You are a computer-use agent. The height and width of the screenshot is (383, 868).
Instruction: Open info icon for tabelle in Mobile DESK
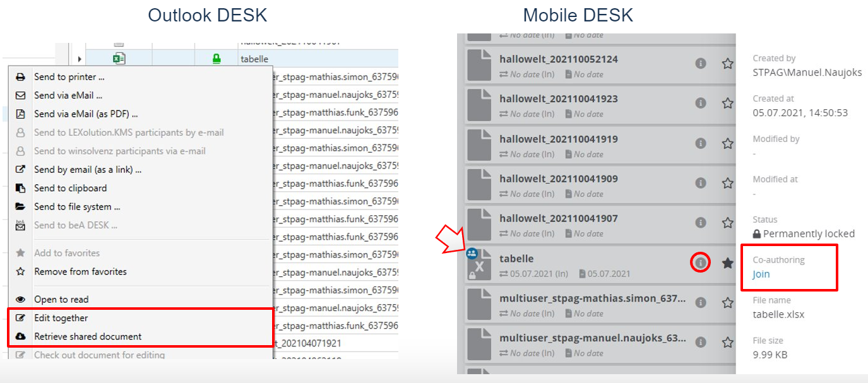coord(700,262)
